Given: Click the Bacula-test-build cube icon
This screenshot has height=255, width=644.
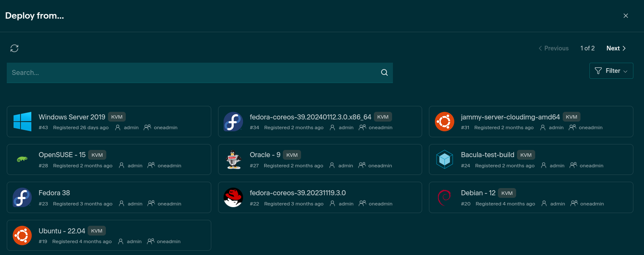Looking at the screenshot, I should (444, 159).
